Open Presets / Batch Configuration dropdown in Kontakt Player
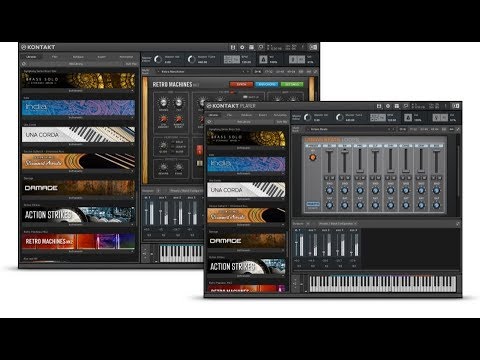480x360 pixels. coord(338,223)
